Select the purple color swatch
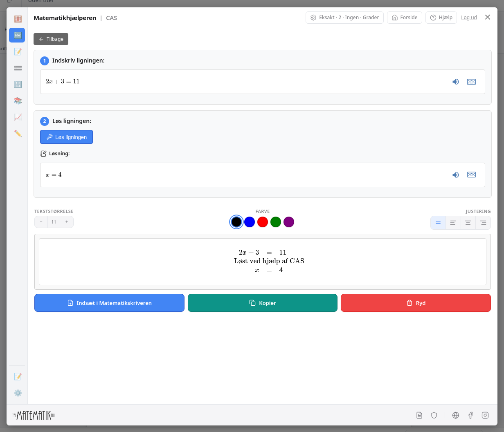 pyautogui.click(x=289, y=222)
